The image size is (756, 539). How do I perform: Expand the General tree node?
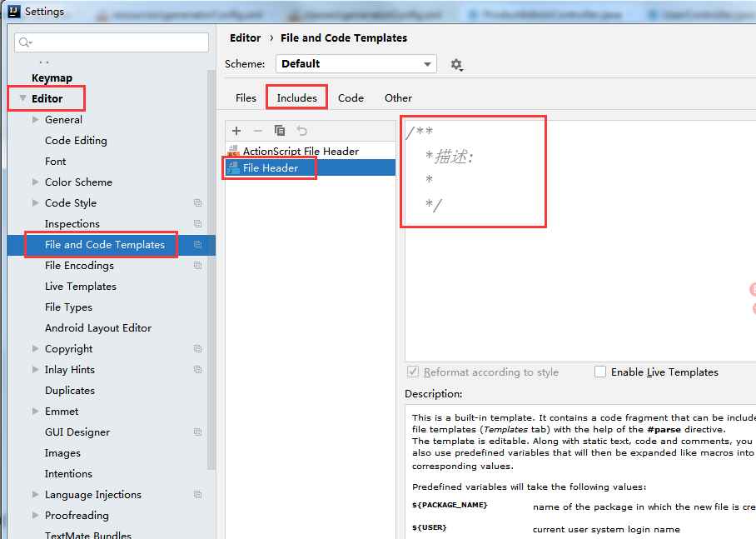pyautogui.click(x=35, y=120)
